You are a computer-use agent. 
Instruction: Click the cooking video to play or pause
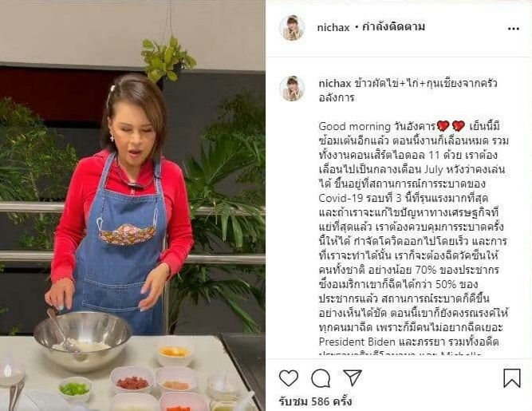(132, 205)
